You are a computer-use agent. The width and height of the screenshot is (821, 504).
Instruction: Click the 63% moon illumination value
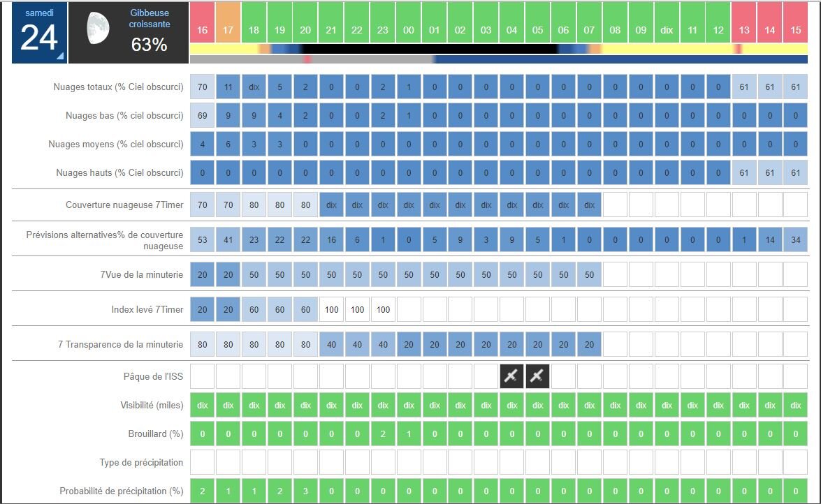(x=150, y=45)
